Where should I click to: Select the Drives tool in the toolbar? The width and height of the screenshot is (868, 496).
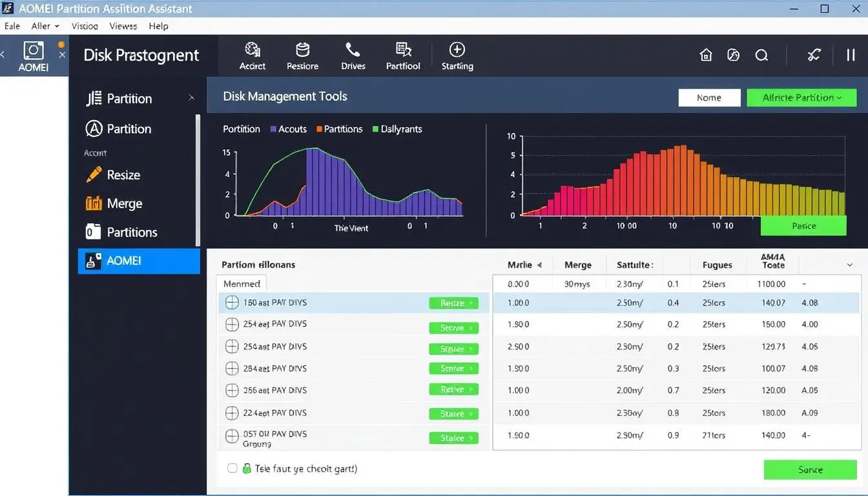tap(353, 55)
